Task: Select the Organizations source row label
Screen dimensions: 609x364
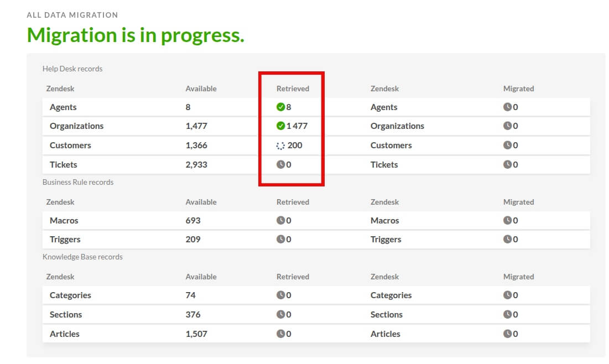Action: (x=76, y=126)
